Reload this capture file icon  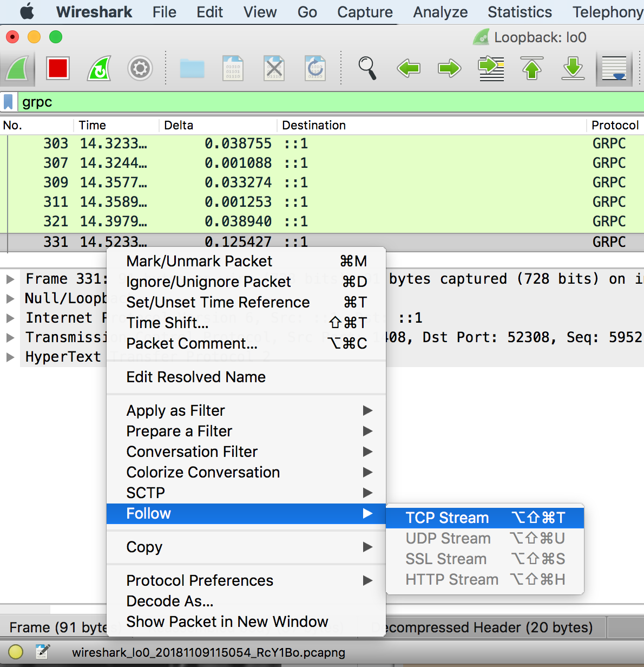(x=316, y=69)
